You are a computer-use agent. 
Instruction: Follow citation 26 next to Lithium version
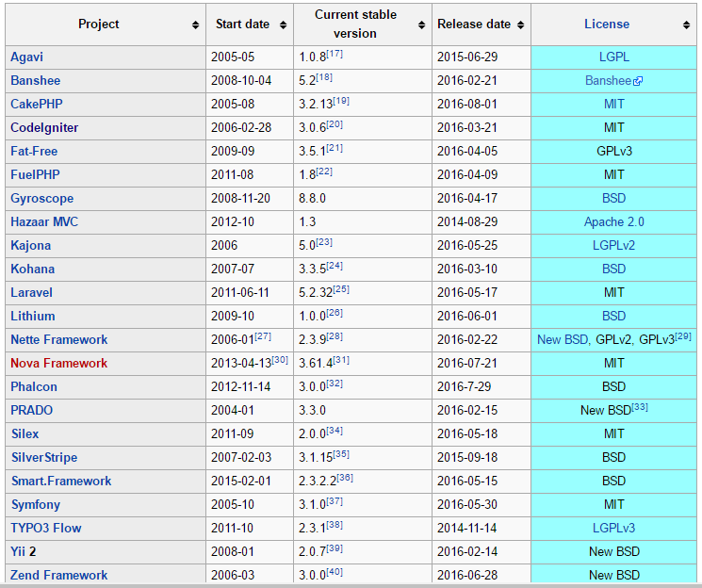pos(335,313)
